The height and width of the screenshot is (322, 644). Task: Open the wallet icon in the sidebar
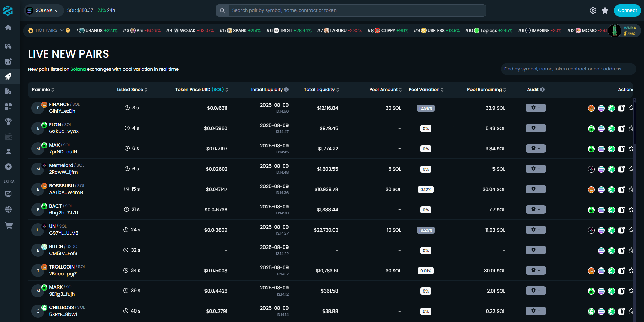8,136
